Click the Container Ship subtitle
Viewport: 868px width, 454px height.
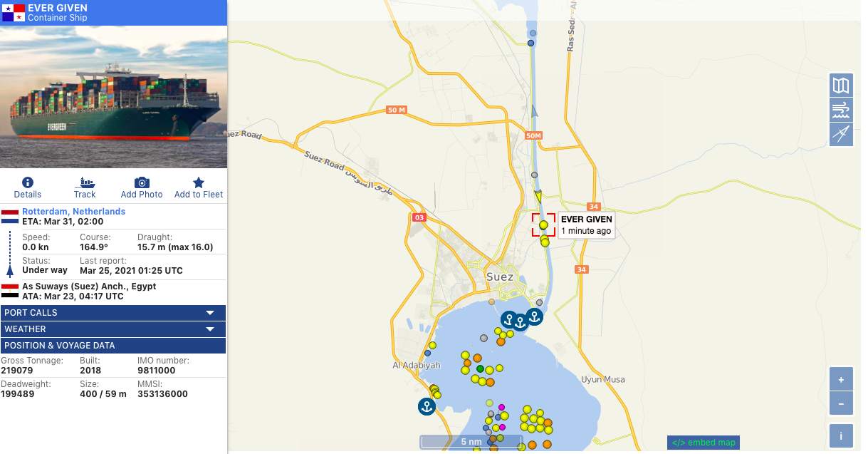pyautogui.click(x=58, y=18)
